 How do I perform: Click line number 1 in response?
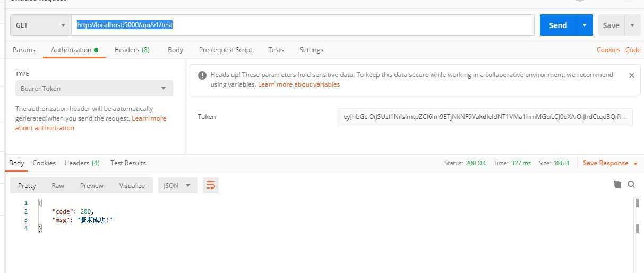pos(25,203)
